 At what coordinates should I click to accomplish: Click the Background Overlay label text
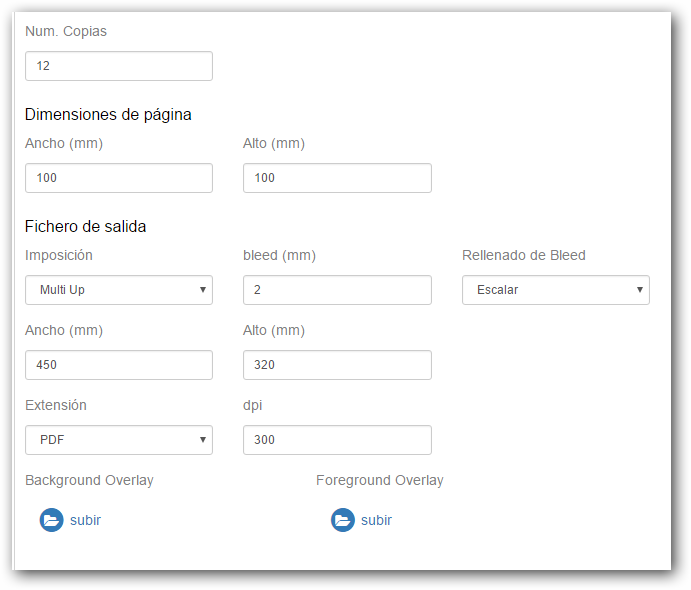(89, 480)
